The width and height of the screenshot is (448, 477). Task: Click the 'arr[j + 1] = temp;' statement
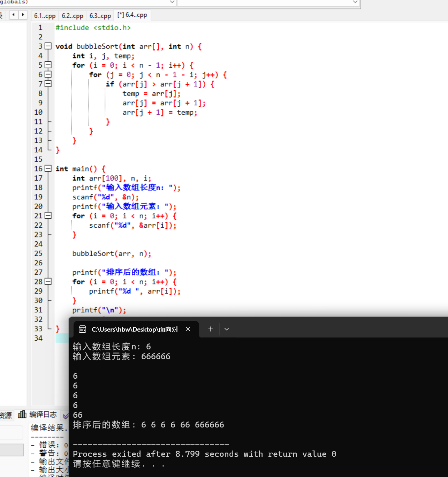[x=160, y=112]
